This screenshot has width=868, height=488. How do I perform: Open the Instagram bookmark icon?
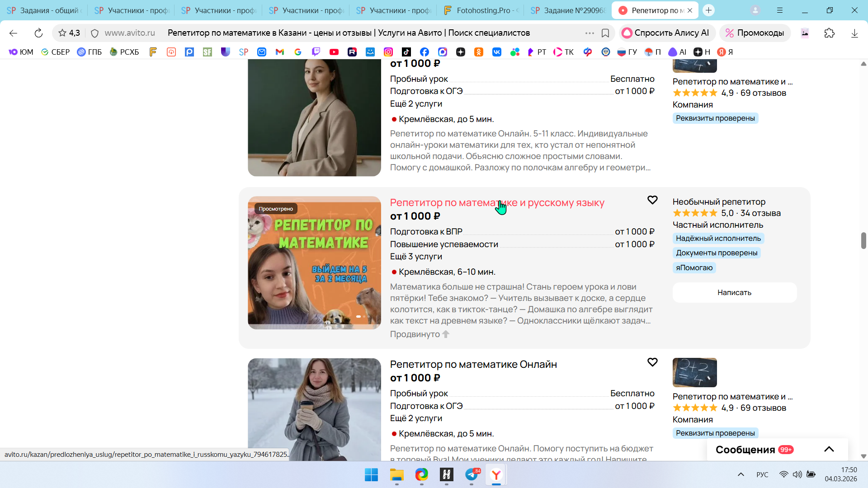(388, 52)
